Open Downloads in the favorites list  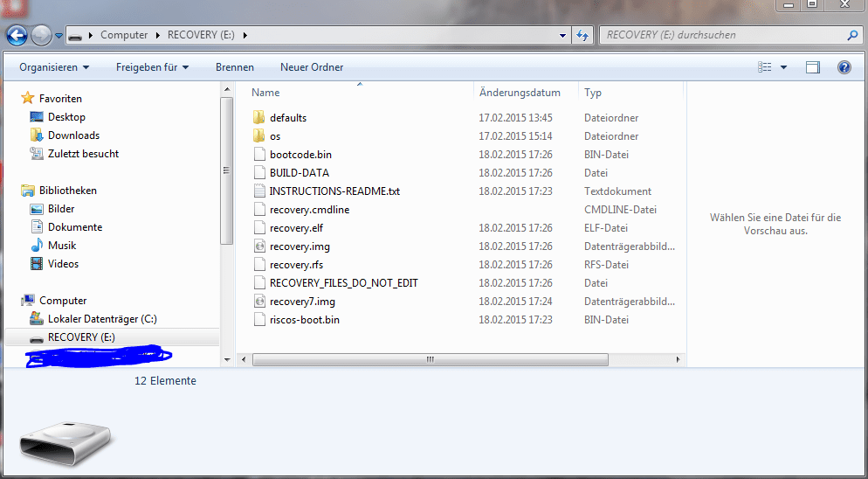click(73, 135)
